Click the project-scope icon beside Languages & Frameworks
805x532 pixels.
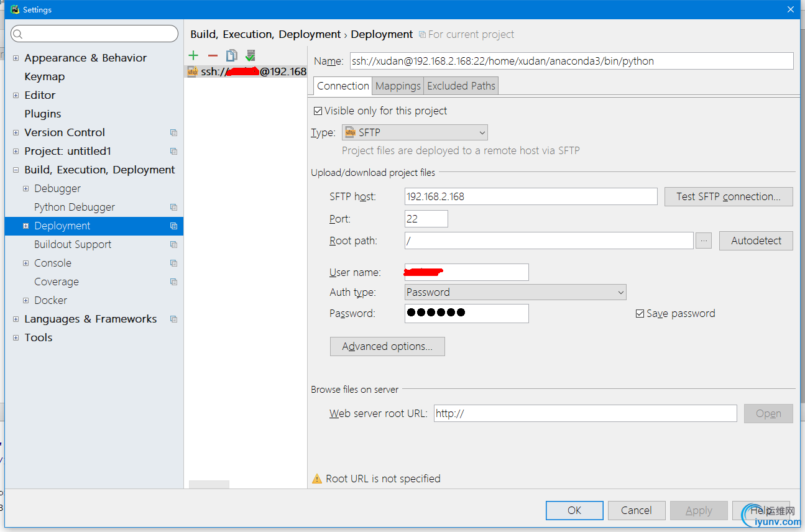pyautogui.click(x=173, y=319)
